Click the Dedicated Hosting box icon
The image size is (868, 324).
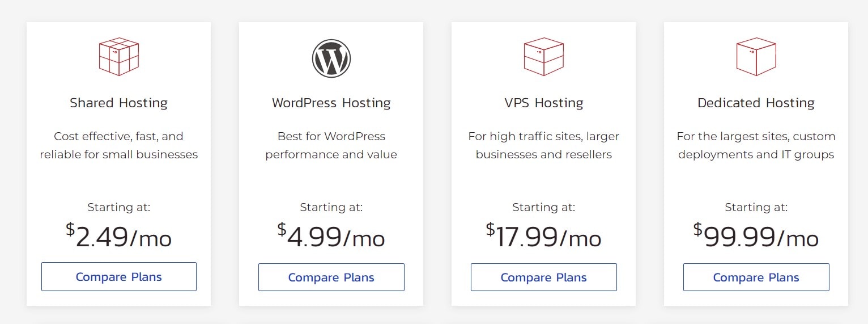tap(756, 57)
